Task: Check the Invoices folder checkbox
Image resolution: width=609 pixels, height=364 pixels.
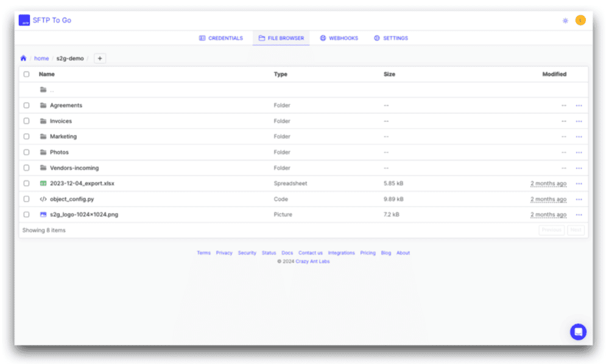Action: [26, 121]
